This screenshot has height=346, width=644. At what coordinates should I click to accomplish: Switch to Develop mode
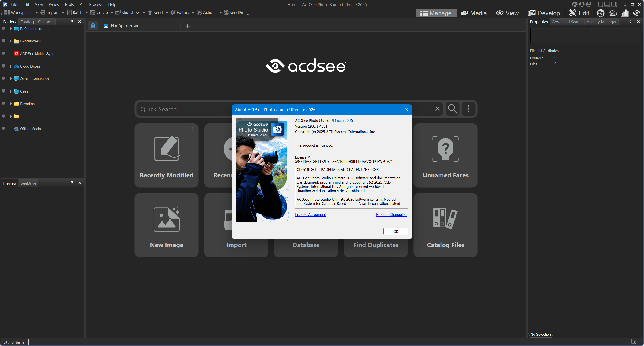coord(544,13)
